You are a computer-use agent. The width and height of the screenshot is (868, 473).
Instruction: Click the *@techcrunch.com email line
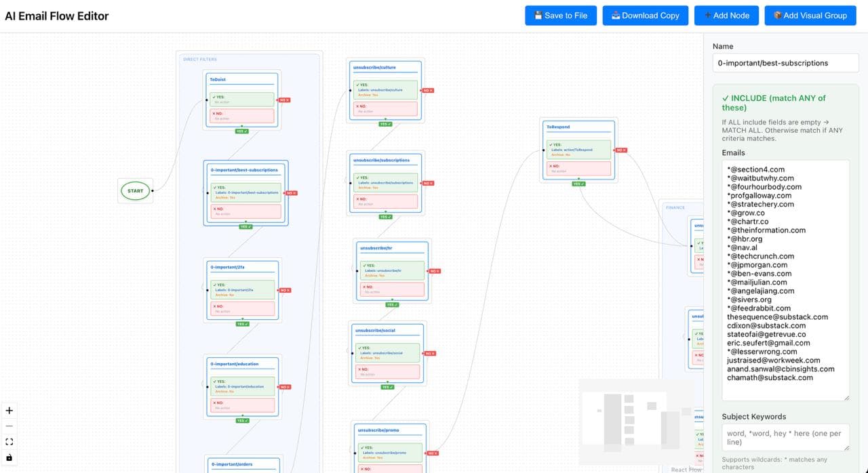(x=761, y=256)
